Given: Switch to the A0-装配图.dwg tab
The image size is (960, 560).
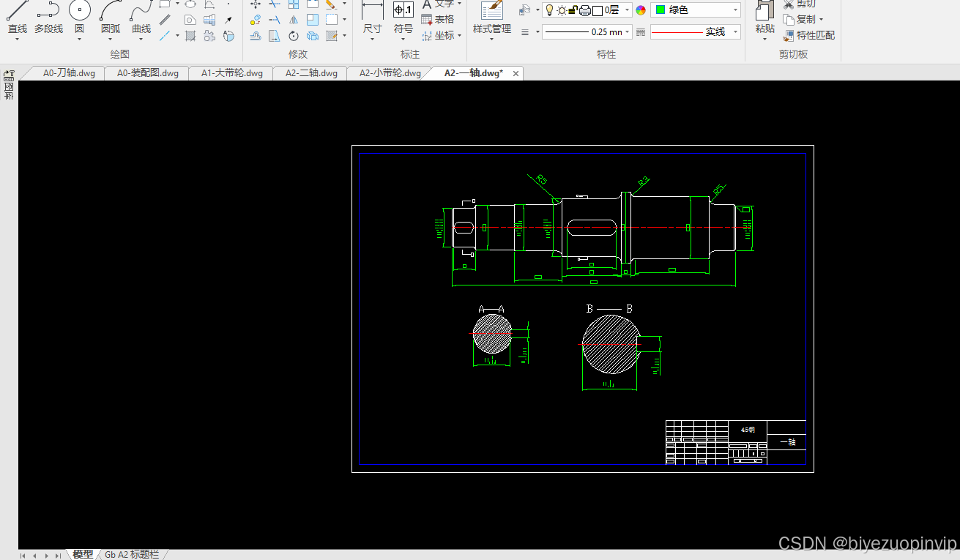Looking at the screenshot, I should (x=148, y=73).
